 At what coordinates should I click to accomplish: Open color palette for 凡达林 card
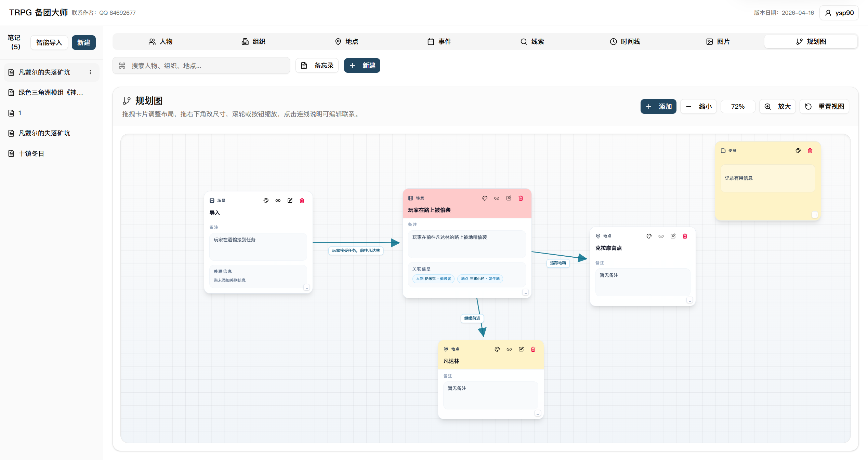(x=497, y=349)
